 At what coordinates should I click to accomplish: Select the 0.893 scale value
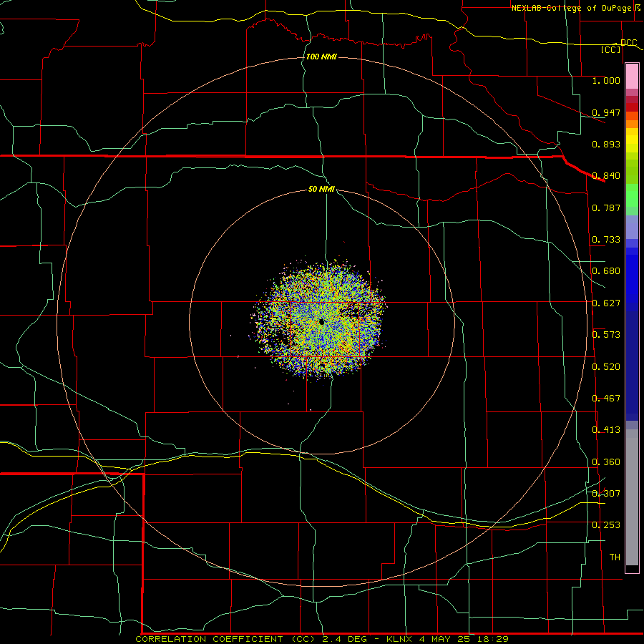coord(606,144)
